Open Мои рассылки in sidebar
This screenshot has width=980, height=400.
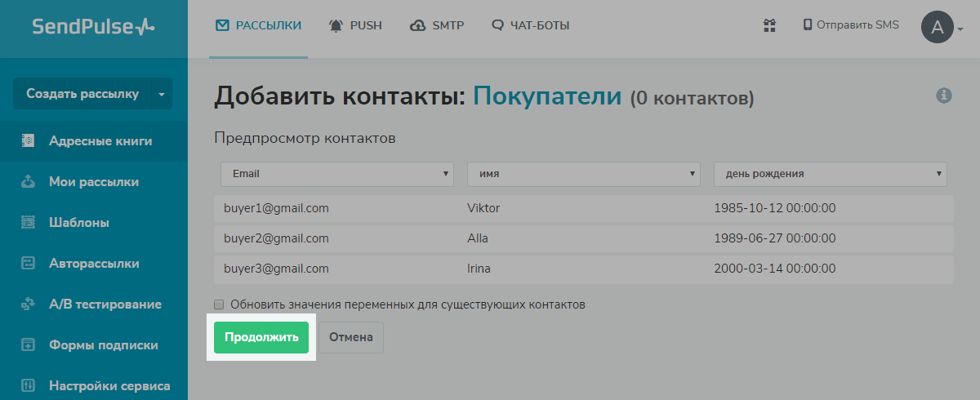pyautogui.click(x=94, y=182)
